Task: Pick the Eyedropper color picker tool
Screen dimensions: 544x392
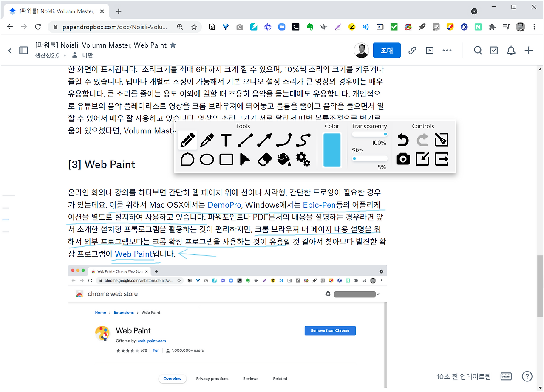Action: click(207, 140)
